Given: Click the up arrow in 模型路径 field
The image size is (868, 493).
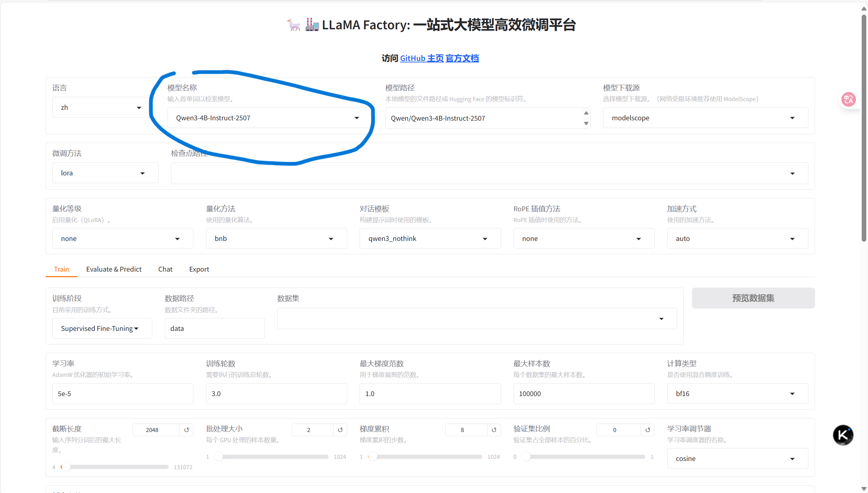Looking at the screenshot, I should [x=586, y=113].
